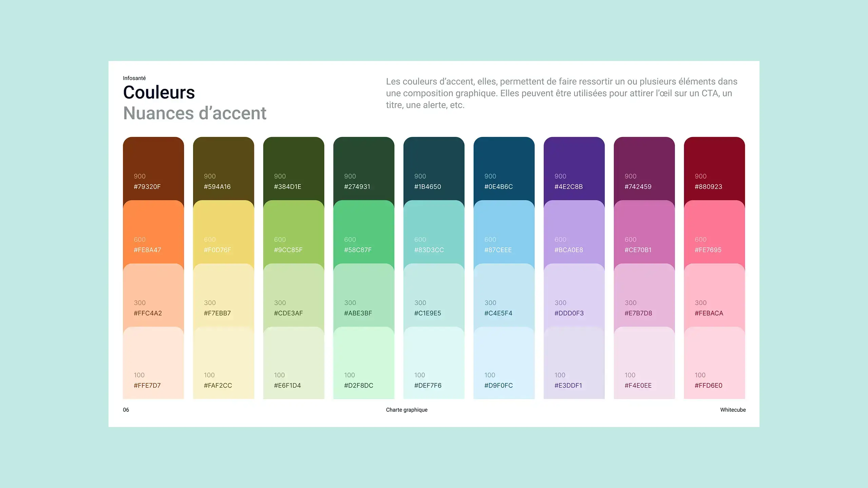Select the #87CEEE sky blue swatch

coord(504,232)
